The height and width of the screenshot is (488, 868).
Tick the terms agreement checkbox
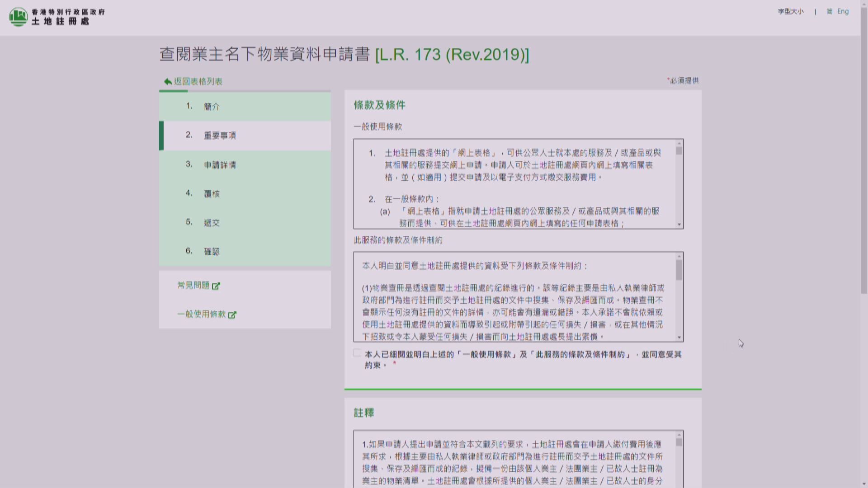[358, 353]
